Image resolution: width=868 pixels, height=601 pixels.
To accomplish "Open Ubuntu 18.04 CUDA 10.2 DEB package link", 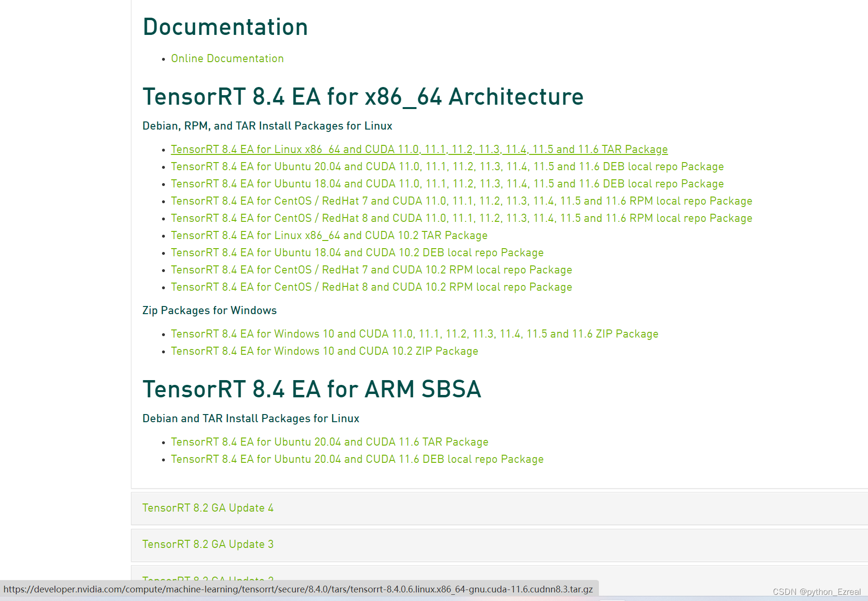I will pyautogui.click(x=357, y=252).
